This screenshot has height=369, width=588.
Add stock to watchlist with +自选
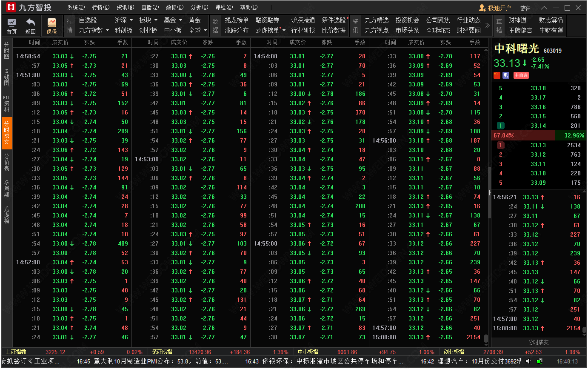[x=521, y=75]
